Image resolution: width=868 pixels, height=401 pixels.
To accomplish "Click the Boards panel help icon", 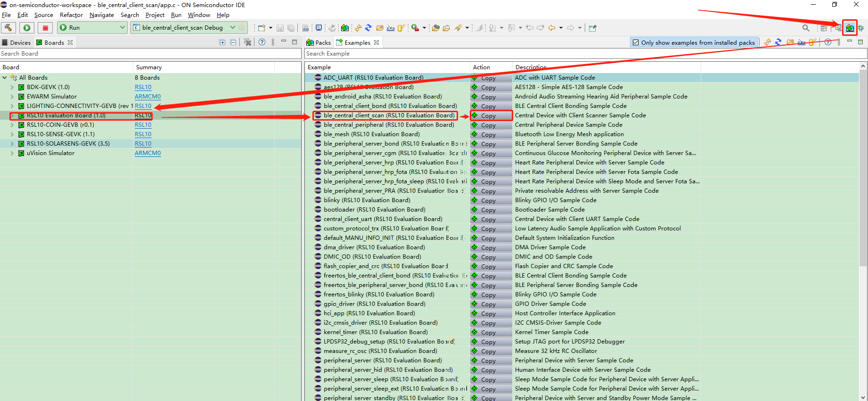I will [x=262, y=42].
